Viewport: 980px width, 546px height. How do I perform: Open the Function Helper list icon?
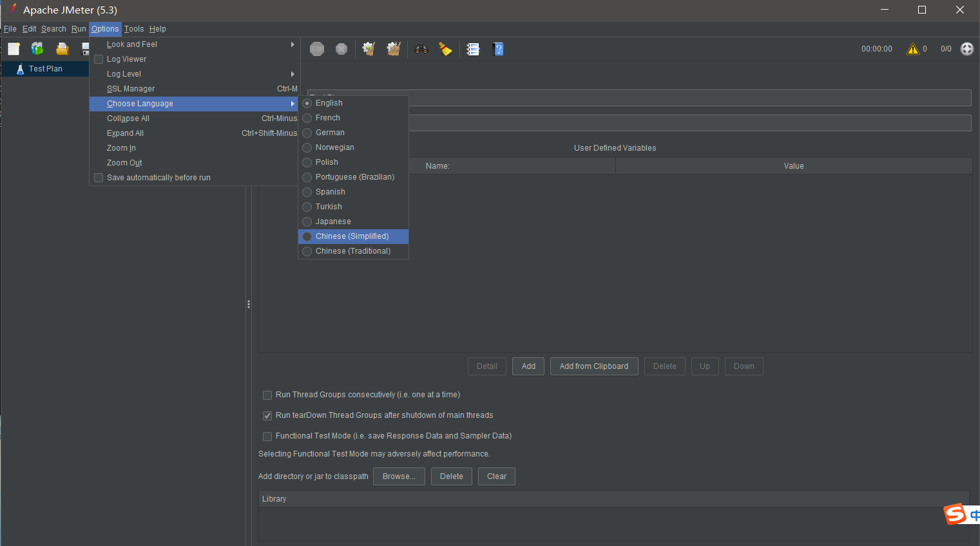(473, 49)
